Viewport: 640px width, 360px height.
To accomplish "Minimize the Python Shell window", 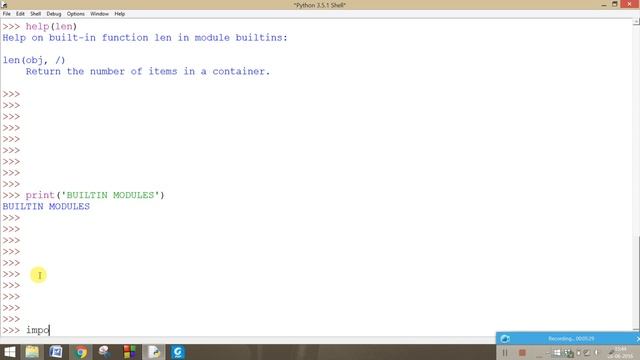I will [x=604, y=4].
